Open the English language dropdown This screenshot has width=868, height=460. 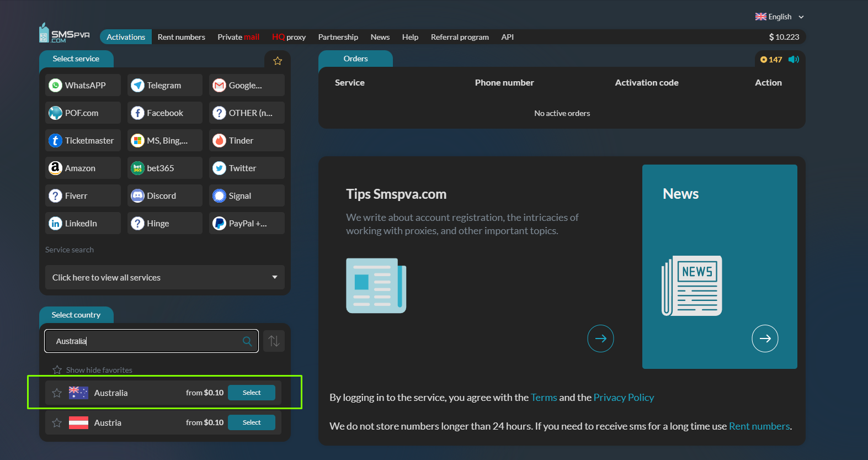(780, 17)
